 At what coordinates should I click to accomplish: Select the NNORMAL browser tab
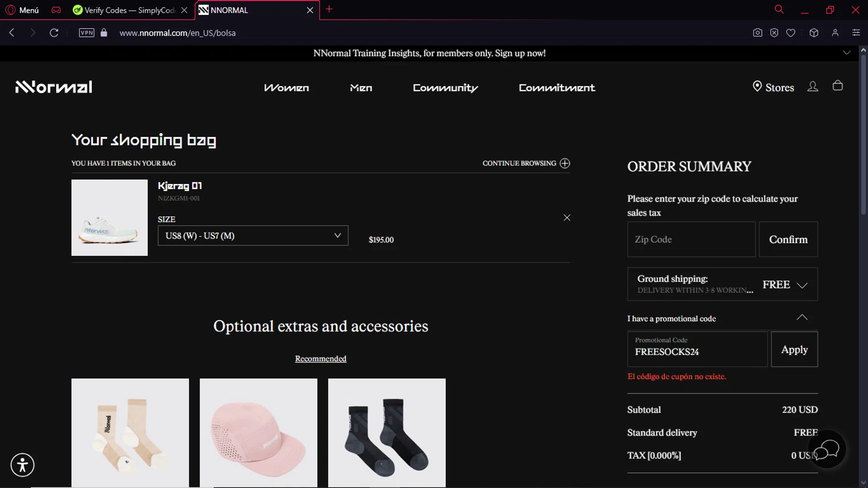(251, 10)
